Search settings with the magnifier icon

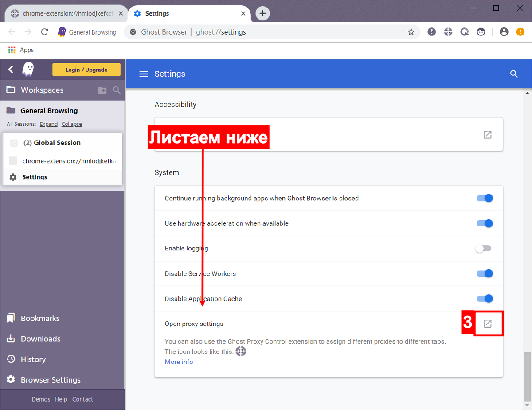(514, 74)
